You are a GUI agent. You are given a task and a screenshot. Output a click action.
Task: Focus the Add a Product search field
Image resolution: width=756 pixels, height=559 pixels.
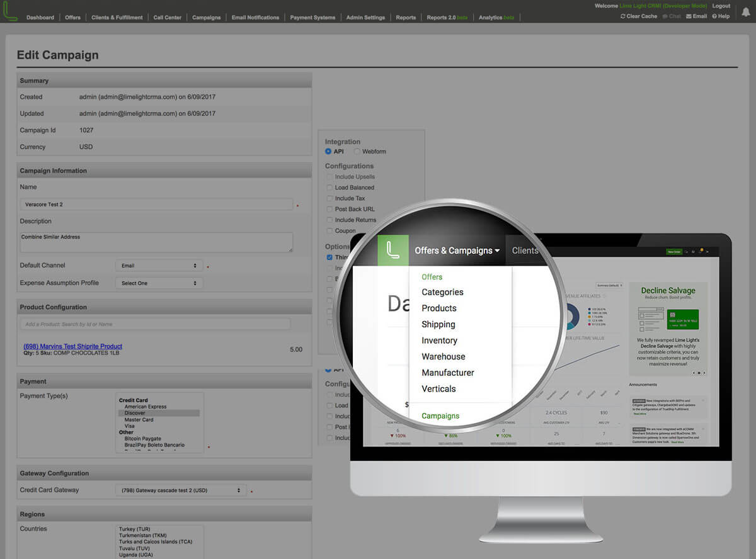tap(155, 324)
